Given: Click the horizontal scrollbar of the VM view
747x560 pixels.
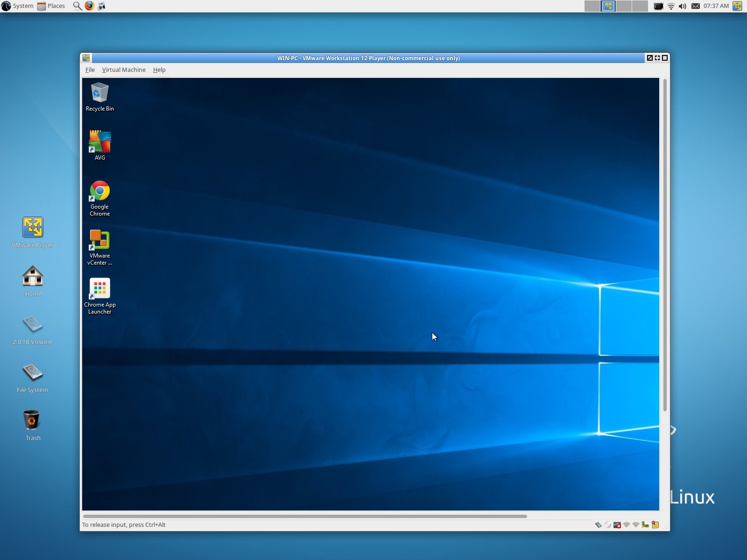Looking at the screenshot, I should (x=305, y=516).
